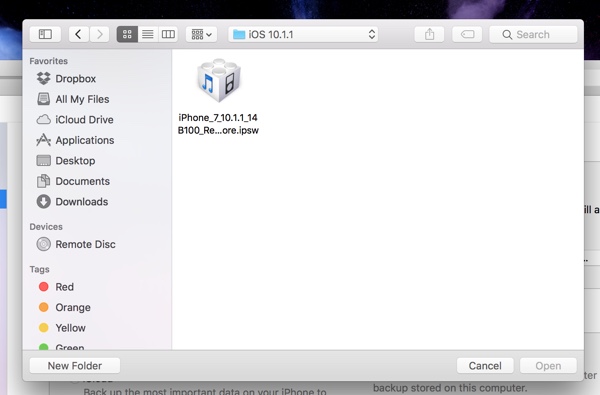Select the iPhone_7_10.1.1 ipsw file icon
The height and width of the screenshot is (395, 600).
218,80
